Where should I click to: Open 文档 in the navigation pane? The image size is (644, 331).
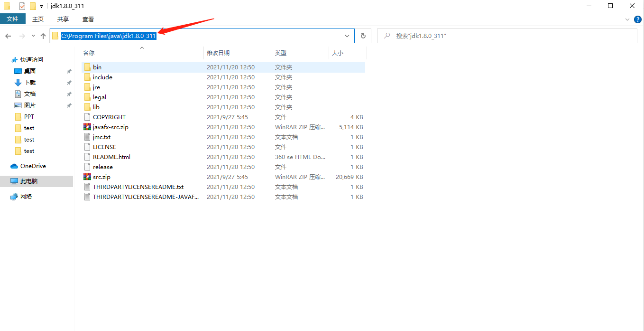30,94
